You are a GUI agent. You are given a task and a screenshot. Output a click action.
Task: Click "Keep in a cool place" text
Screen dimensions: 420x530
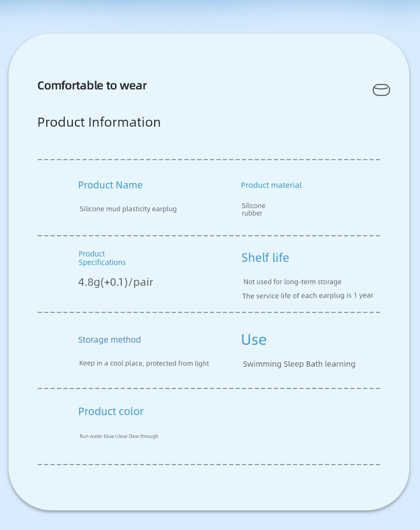tap(144, 363)
